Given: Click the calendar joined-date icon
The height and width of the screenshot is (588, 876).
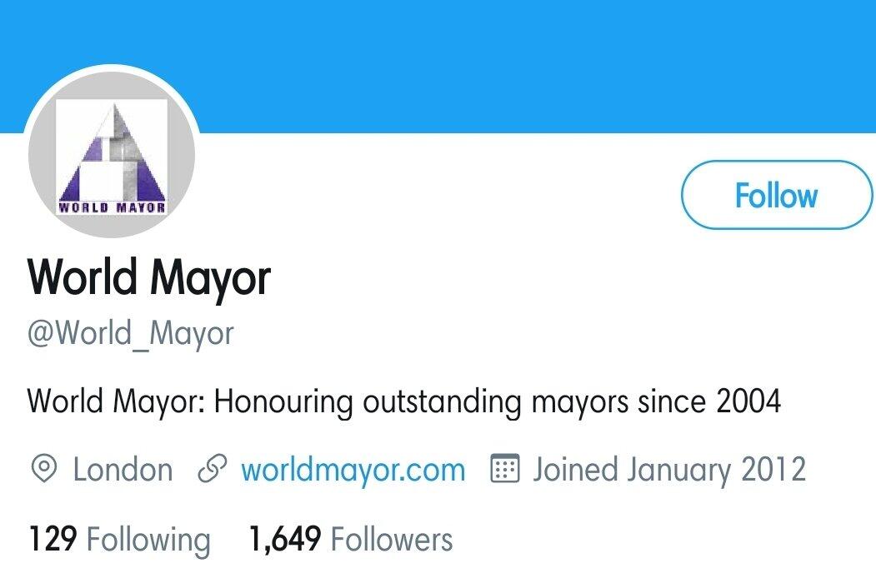Looking at the screenshot, I should click(505, 470).
